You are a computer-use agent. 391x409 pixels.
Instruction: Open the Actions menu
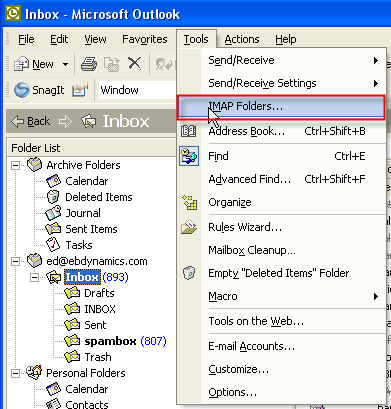[x=242, y=39]
